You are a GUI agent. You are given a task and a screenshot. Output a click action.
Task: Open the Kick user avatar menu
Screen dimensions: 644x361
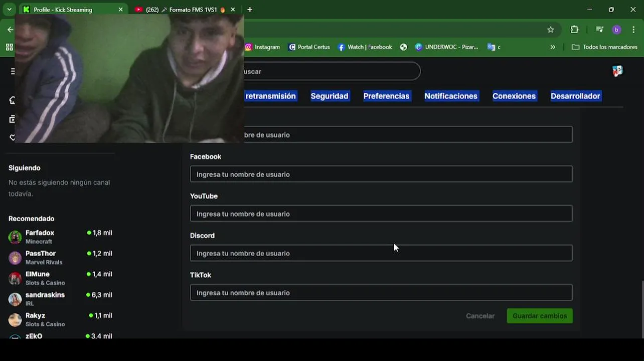coord(617,71)
